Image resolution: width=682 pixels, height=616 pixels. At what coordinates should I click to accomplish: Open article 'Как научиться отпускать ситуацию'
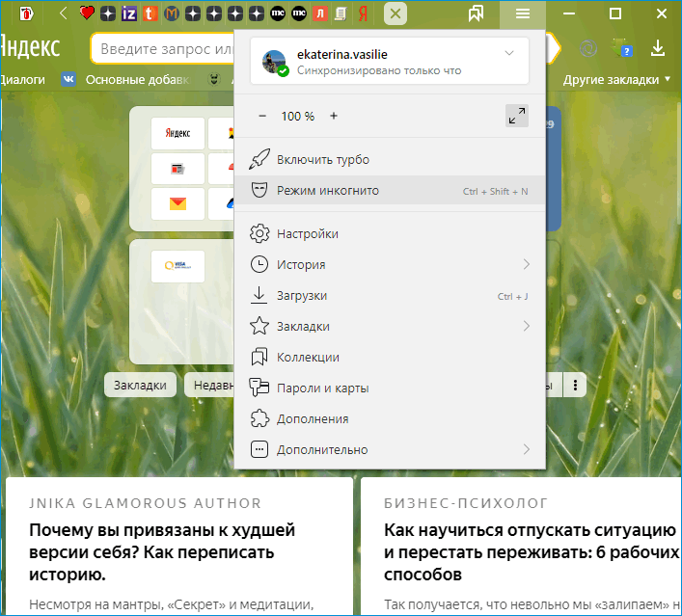coord(532,552)
